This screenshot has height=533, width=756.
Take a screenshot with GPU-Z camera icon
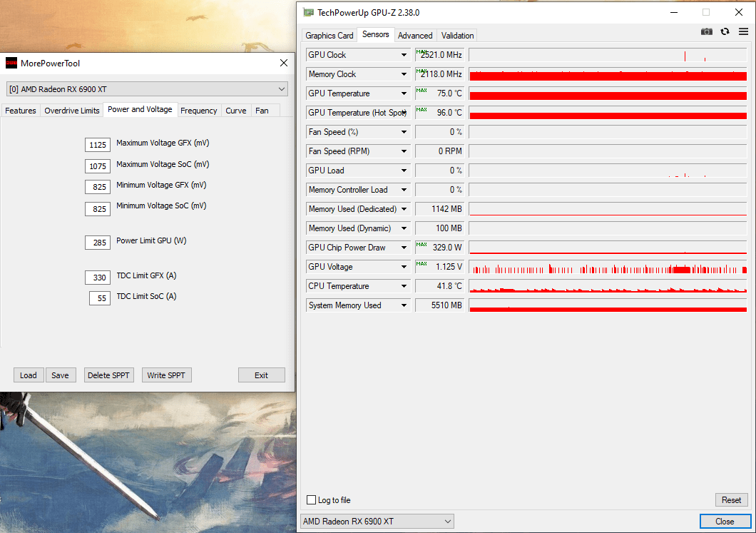(x=706, y=31)
